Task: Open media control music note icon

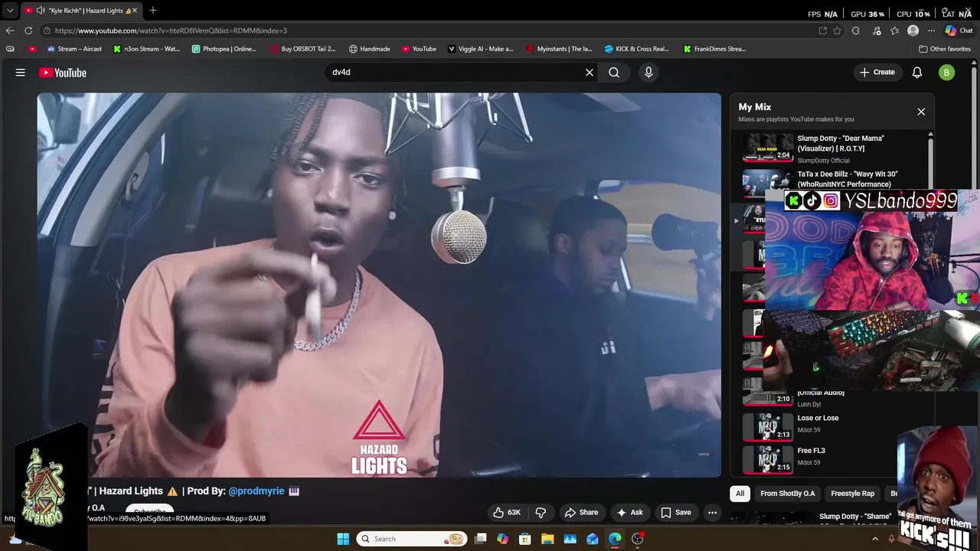Action: 875,31
